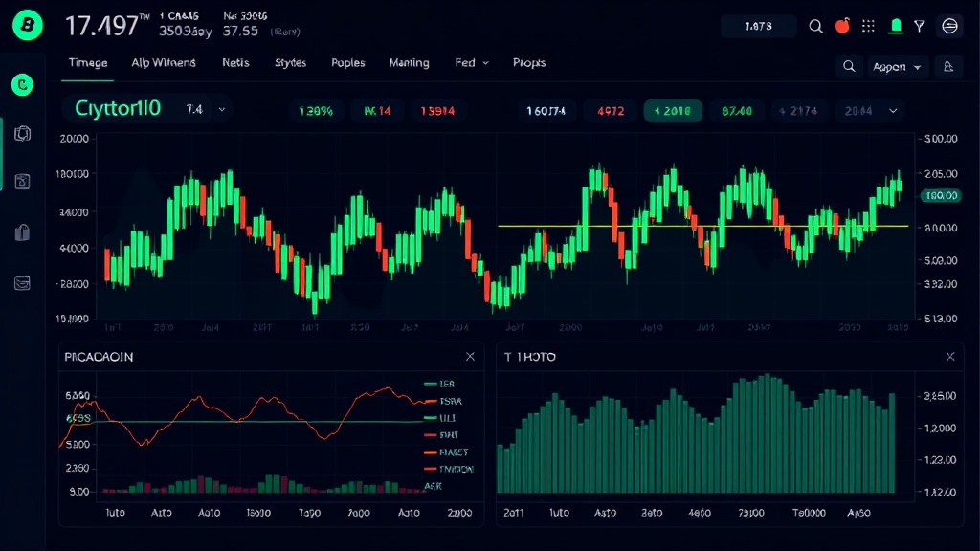Open the wallet sidebar icon
Viewport: 980px width, 551px height.
pyautogui.click(x=23, y=283)
